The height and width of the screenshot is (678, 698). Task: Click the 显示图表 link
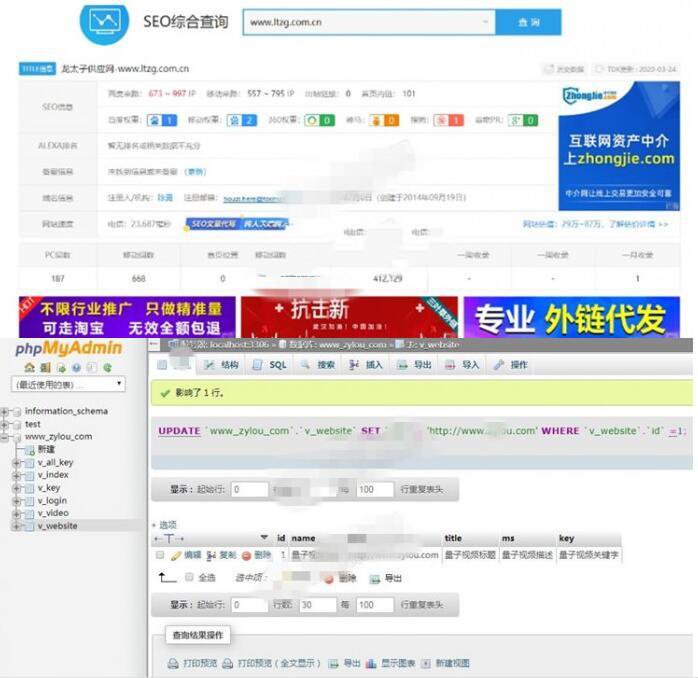(x=398, y=664)
